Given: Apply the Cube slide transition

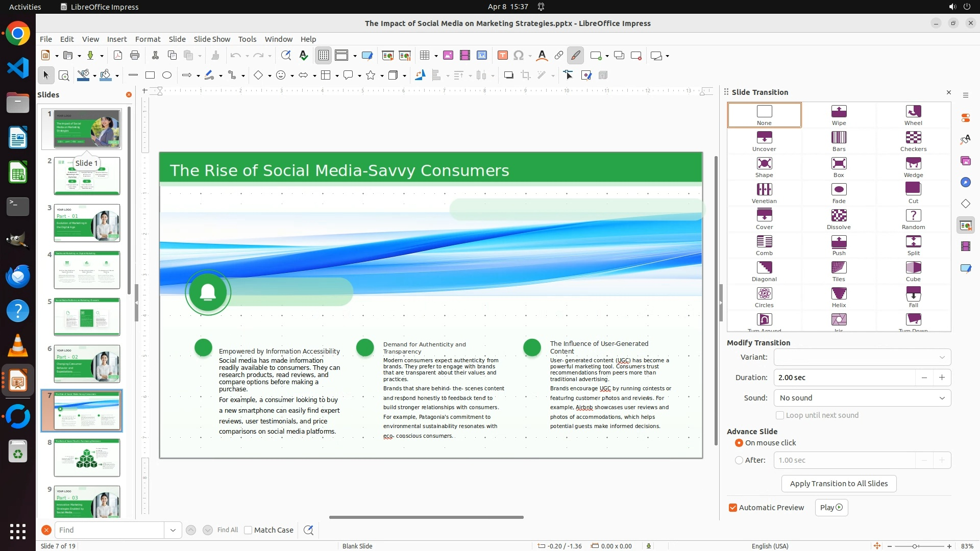Looking at the screenshot, I should 913,268.
